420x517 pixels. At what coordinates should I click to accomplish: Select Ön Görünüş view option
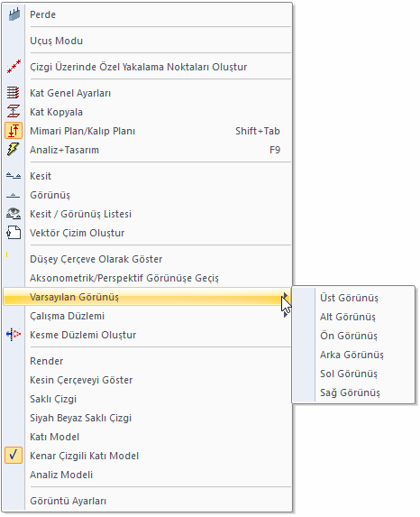(x=349, y=336)
